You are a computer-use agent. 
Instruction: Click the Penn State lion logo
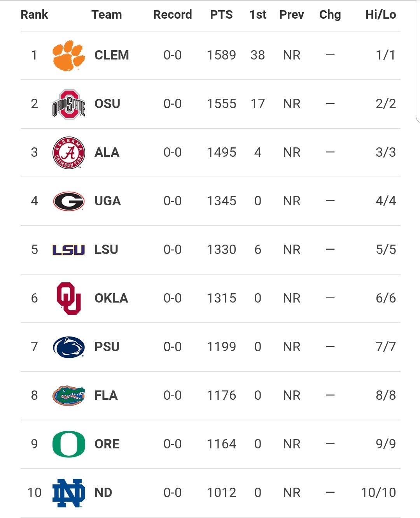tap(68, 347)
